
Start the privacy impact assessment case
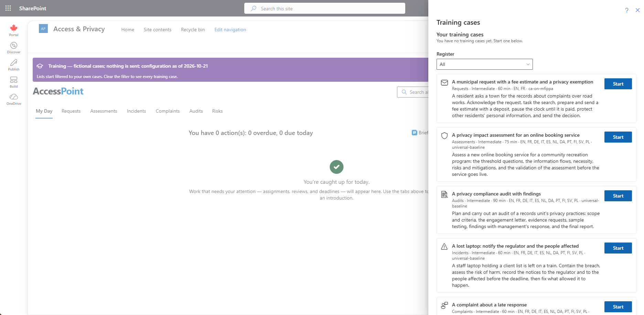click(x=618, y=137)
